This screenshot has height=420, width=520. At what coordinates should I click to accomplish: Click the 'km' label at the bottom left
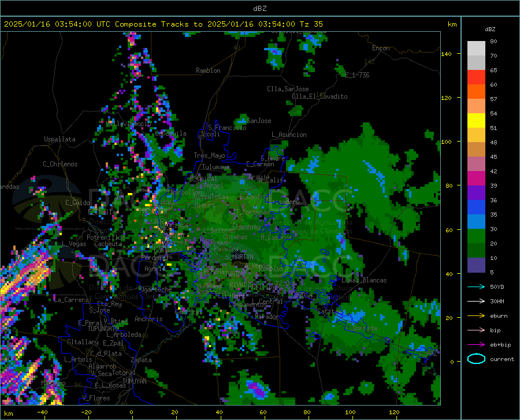(x=8, y=414)
